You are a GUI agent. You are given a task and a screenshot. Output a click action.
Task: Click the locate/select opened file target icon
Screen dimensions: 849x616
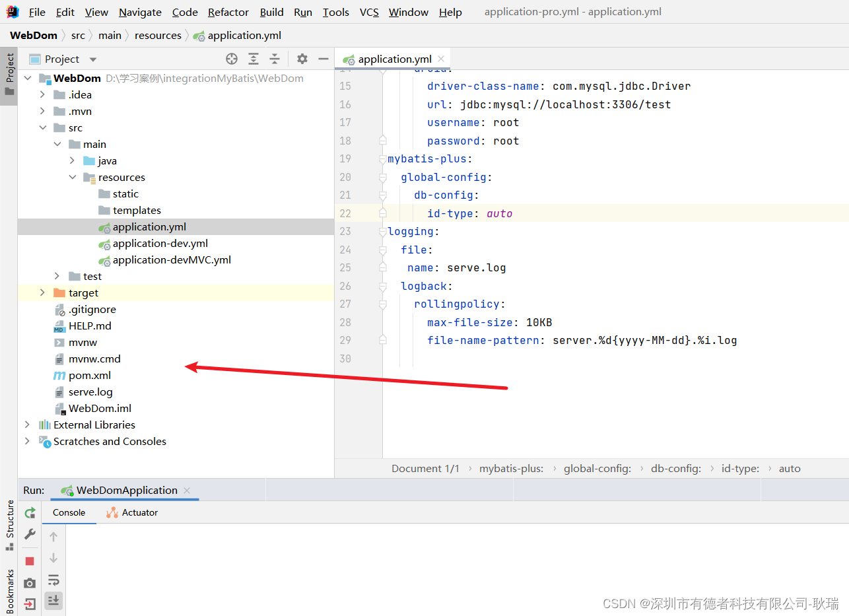[232, 59]
